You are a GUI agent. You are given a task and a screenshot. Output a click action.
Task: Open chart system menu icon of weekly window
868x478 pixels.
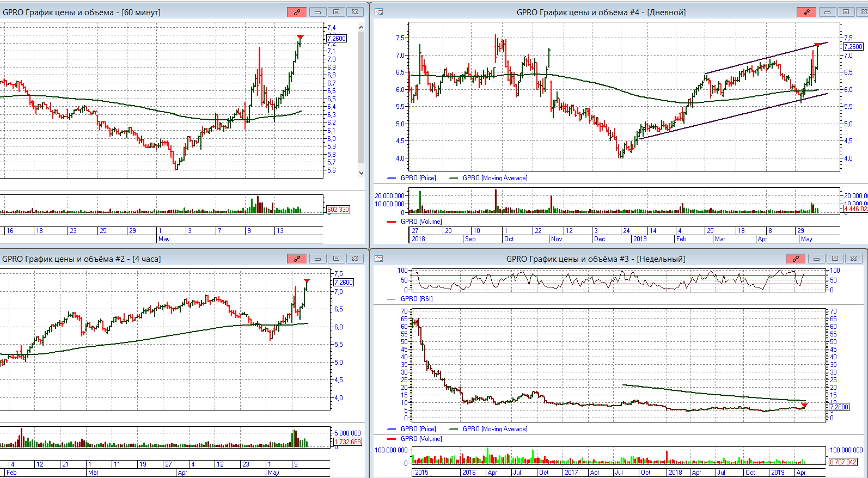pos(379,259)
